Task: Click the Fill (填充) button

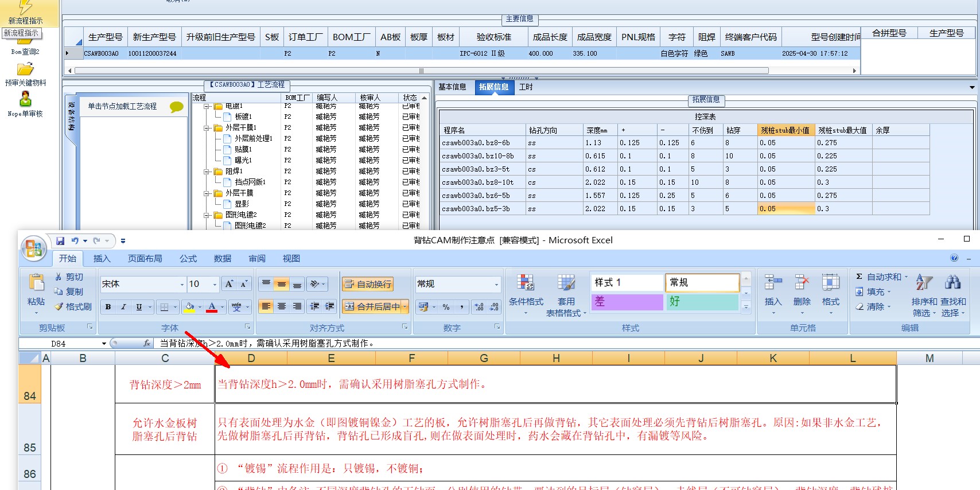Action: coord(873,291)
